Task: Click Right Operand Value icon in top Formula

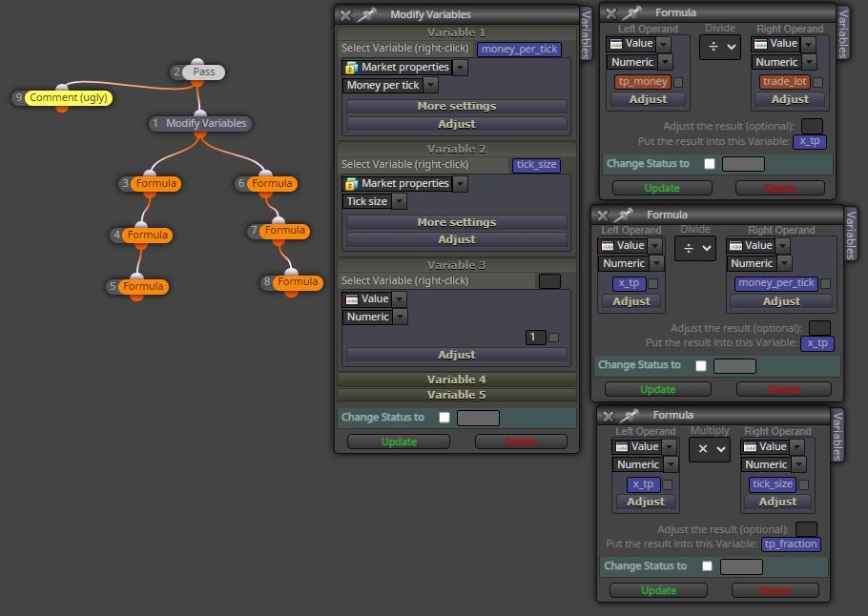Action: pyautogui.click(x=760, y=44)
